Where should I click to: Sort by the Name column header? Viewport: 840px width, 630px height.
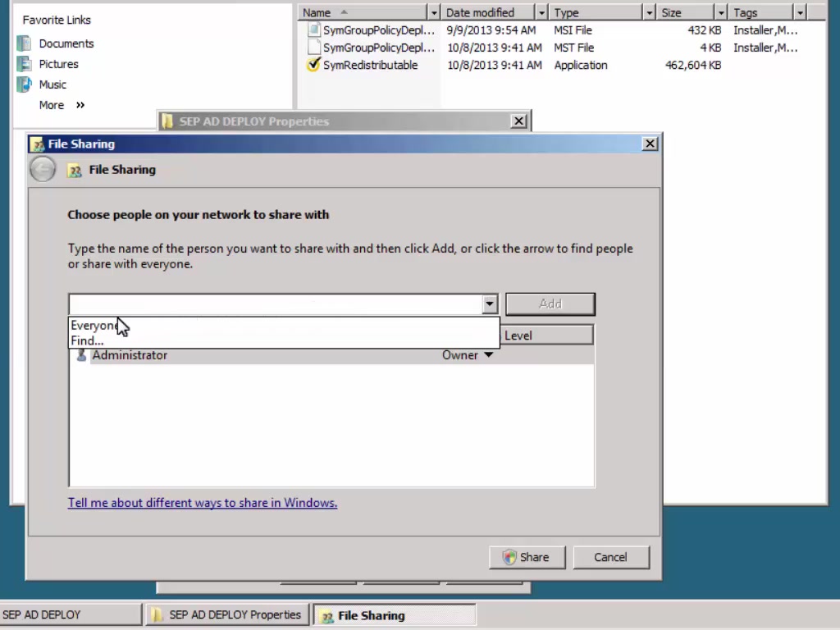(363, 12)
